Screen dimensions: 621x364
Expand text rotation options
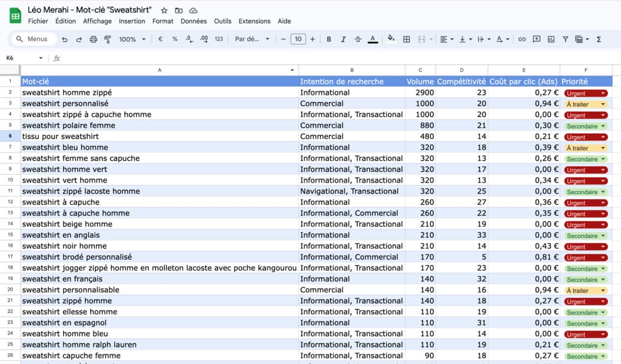(x=507, y=39)
